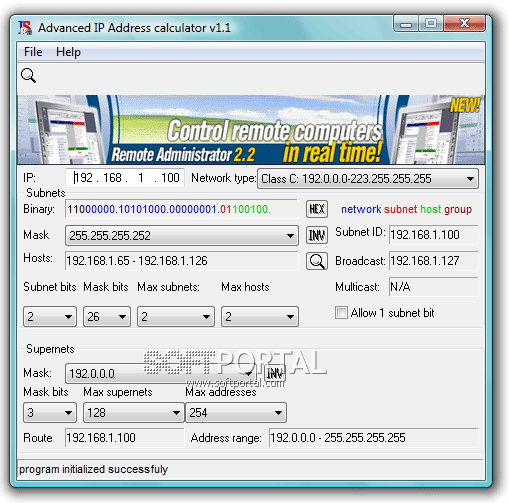Open the supernet Mask bits 3 dropdown

[x=50, y=413]
